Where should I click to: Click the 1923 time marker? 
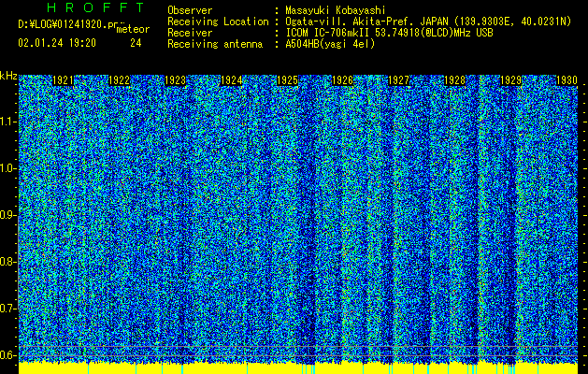(175, 80)
